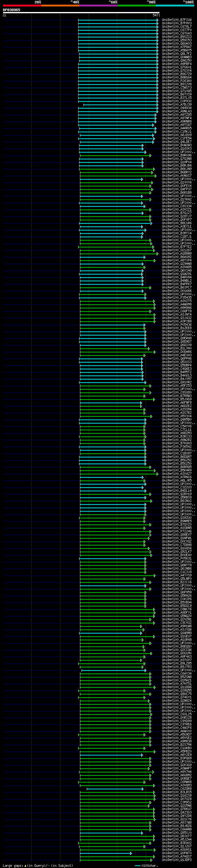Screen dimensions: 197x868
Task: Select label UniRef100_A0NUS7
Action: tap(176, 176)
